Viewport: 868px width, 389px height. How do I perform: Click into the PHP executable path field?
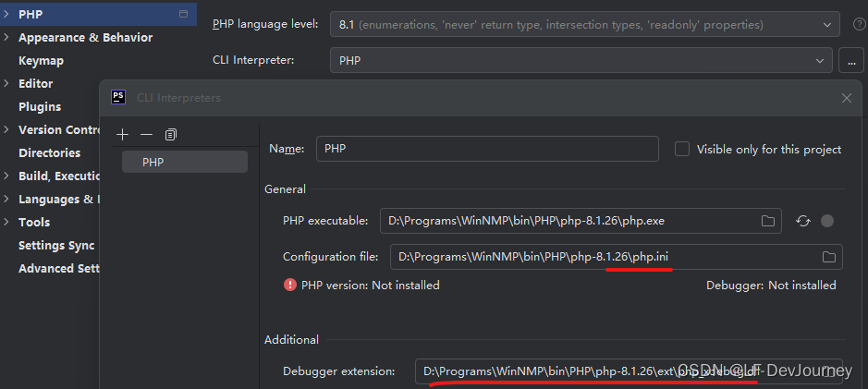pyautogui.click(x=581, y=221)
